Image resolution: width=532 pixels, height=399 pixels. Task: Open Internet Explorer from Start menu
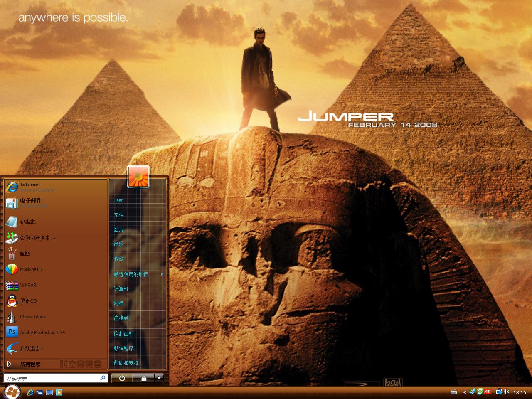pyautogui.click(x=55, y=187)
